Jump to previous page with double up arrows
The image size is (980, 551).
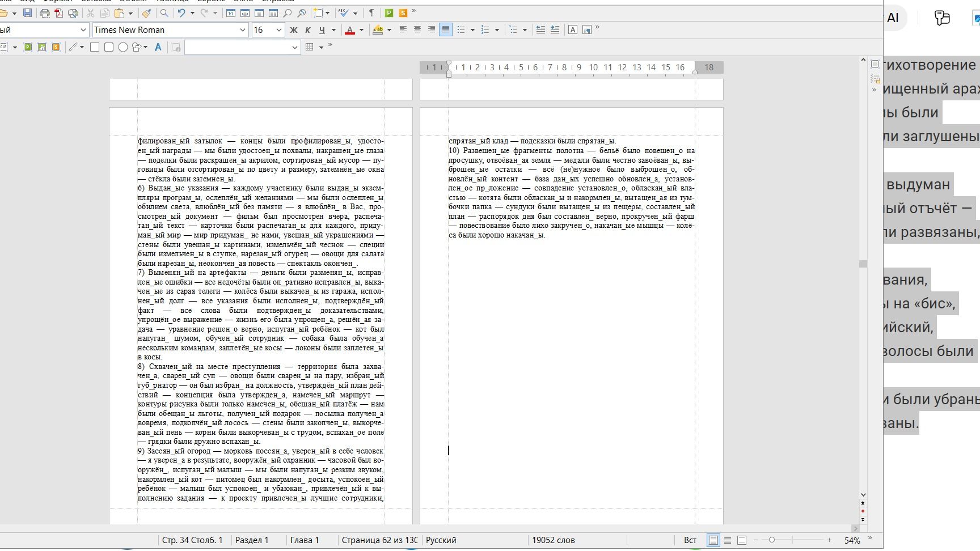(863, 503)
